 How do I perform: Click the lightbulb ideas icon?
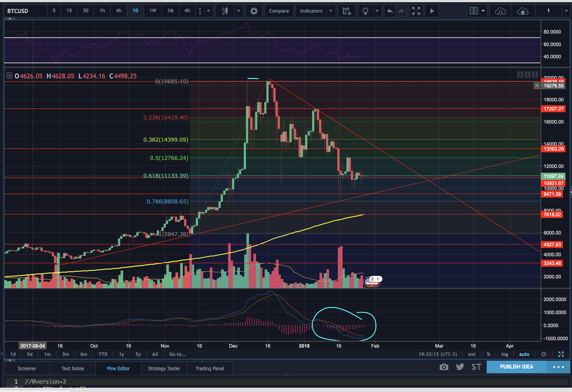point(365,11)
